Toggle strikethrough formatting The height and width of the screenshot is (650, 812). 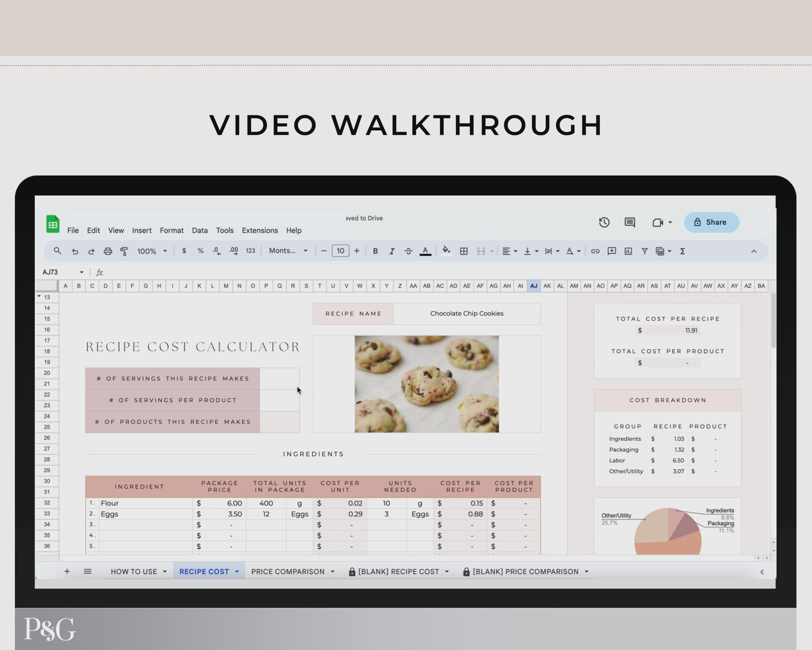408,251
